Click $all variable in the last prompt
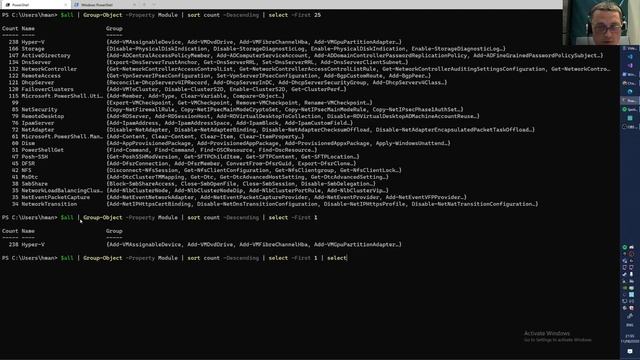Screen dimensions: 640x360 tap(67, 258)
